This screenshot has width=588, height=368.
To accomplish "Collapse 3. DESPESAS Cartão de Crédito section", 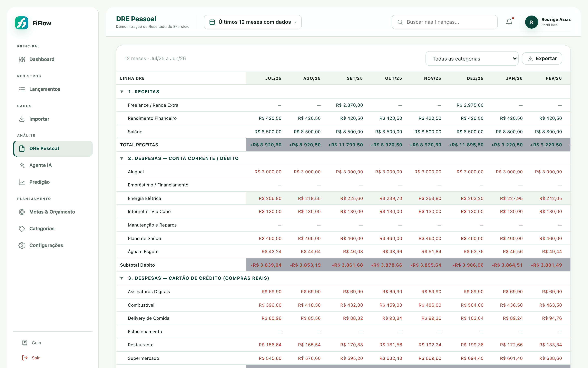I will coord(122,278).
